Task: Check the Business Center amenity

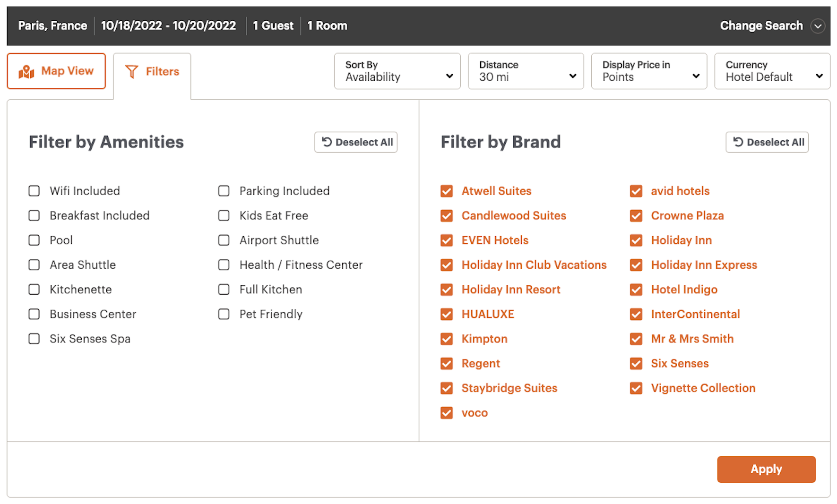Action: pyautogui.click(x=34, y=314)
